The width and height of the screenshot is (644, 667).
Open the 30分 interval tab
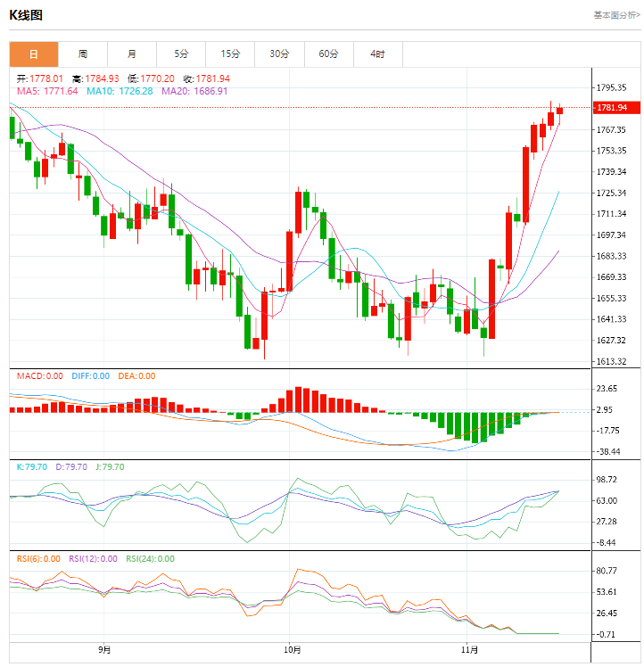pyautogui.click(x=280, y=54)
